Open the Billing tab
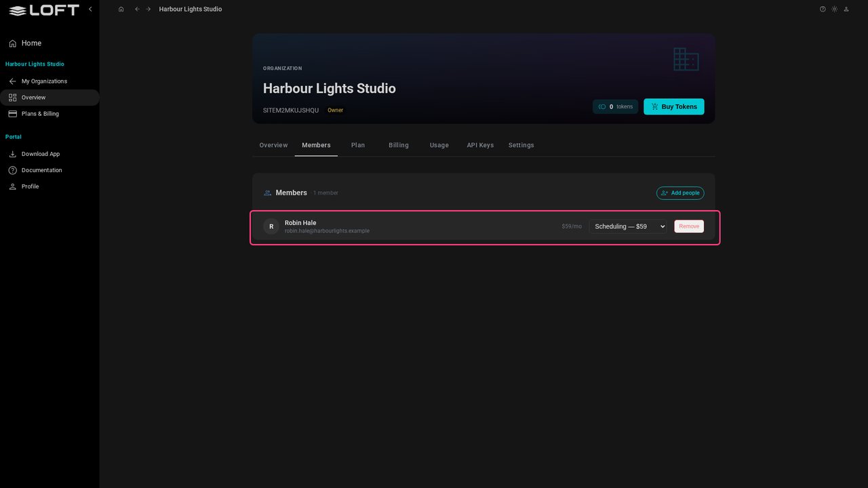 399,145
